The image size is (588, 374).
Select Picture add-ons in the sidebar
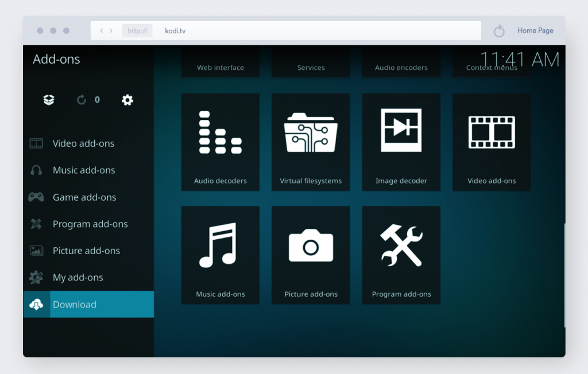(88, 250)
